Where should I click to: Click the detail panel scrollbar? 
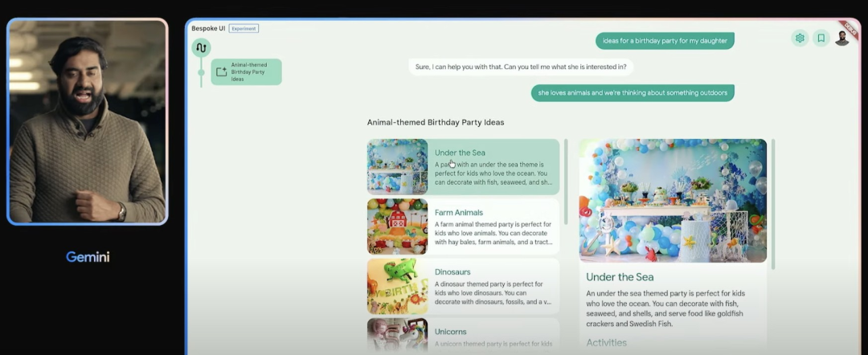773,204
